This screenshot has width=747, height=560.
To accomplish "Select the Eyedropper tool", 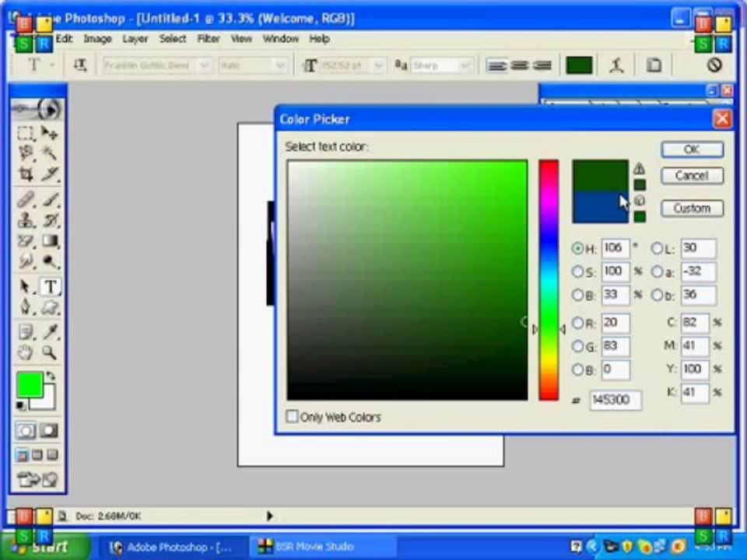I will pyautogui.click(x=50, y=331).
